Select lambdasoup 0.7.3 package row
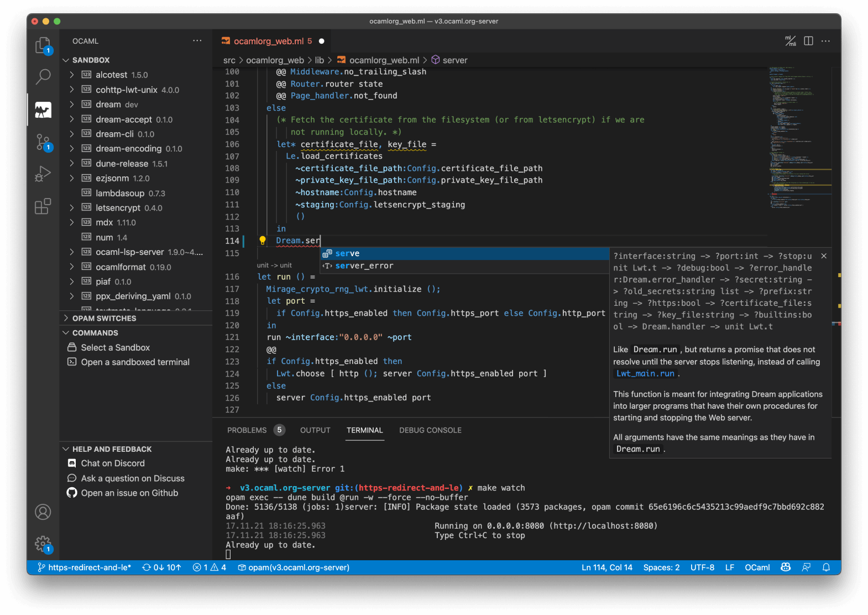868x615 pixels. coord(136,193)
